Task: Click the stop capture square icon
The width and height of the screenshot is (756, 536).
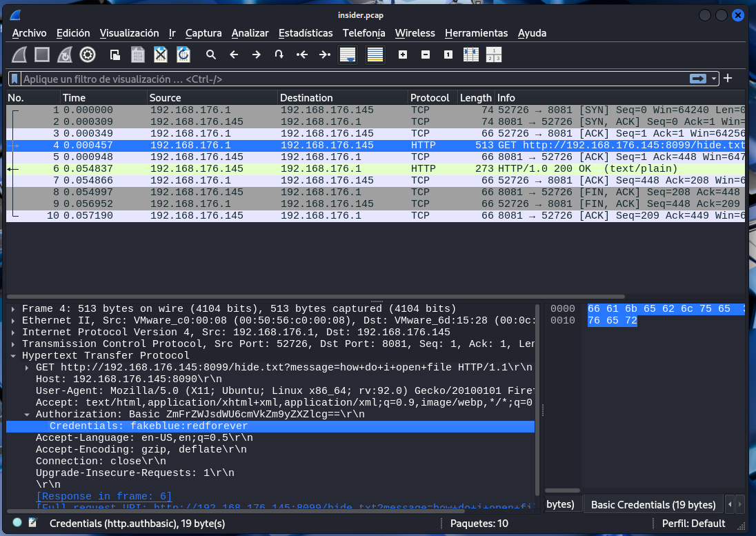Action: [42, 55]
